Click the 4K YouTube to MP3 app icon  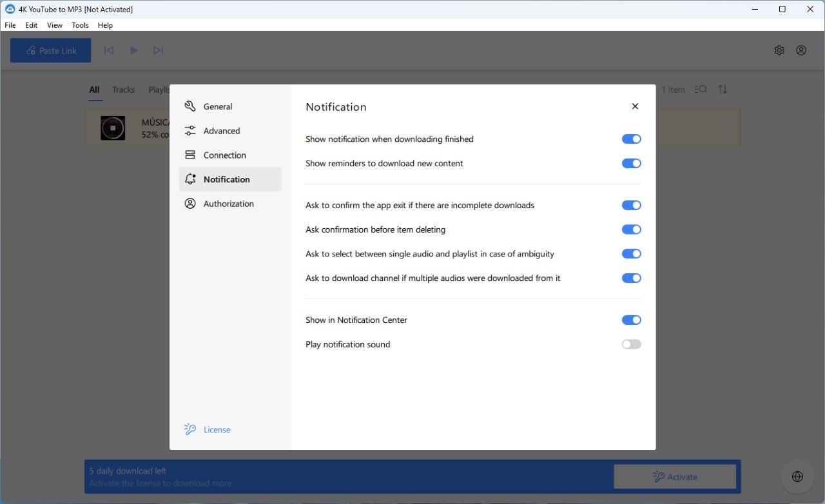[x=10, y=9]
